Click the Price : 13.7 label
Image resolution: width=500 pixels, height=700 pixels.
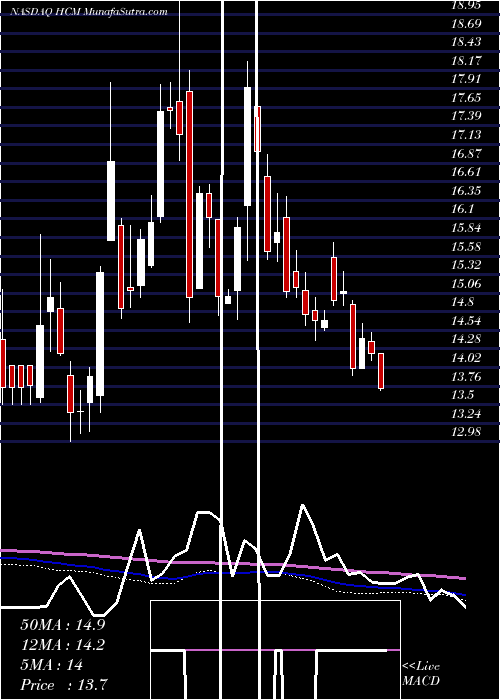(x=62, y=685)
